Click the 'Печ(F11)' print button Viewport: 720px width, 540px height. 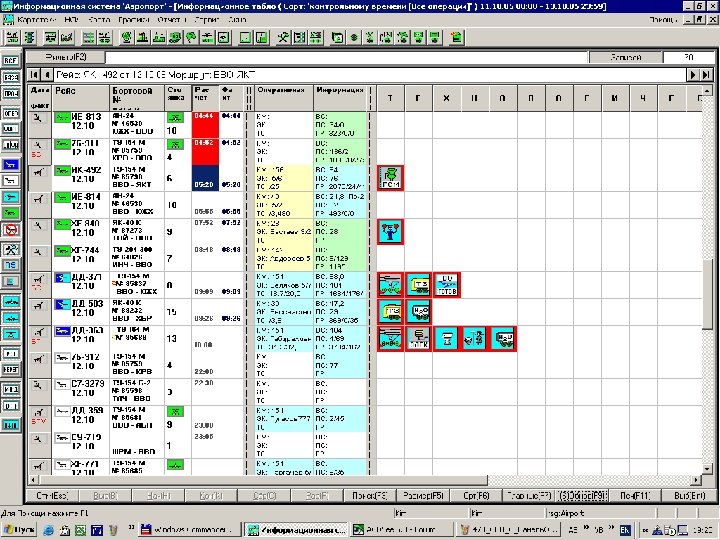[635, 495]
